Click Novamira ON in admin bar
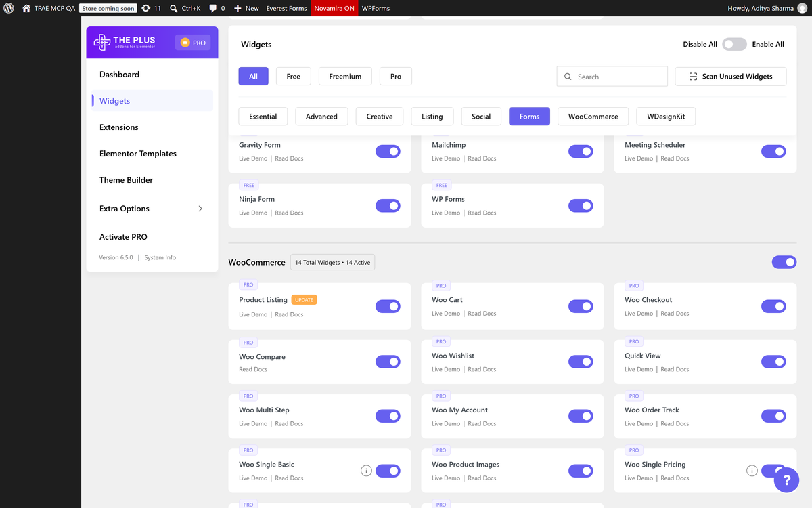The height and width of the screenshot is (508, 812). click(334, 8)
